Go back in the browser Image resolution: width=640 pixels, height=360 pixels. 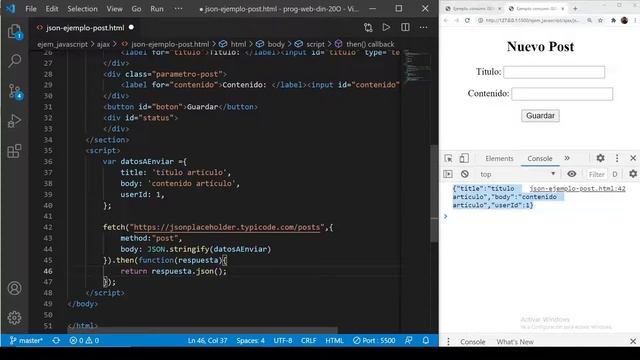(446, 20)
